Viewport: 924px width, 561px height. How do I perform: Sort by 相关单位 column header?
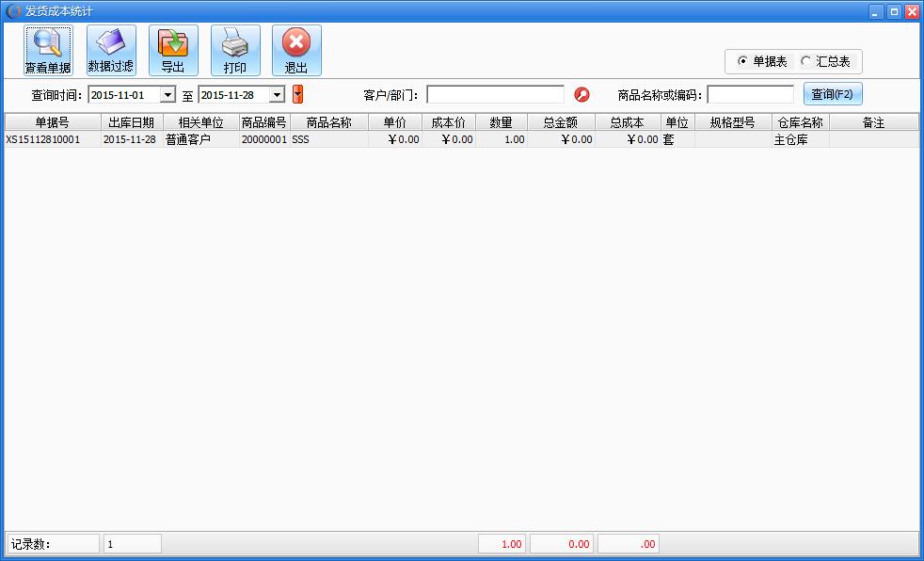(201, 122)
